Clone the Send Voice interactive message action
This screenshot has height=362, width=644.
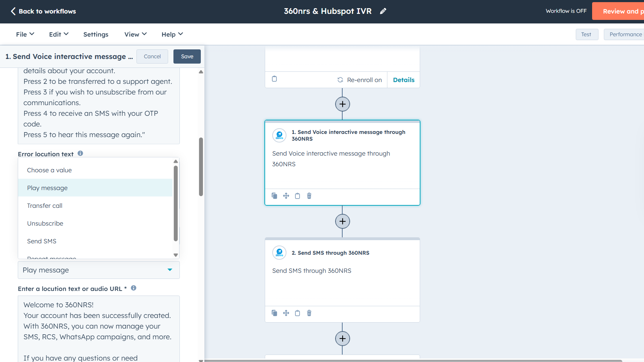[x=274, y=196]
